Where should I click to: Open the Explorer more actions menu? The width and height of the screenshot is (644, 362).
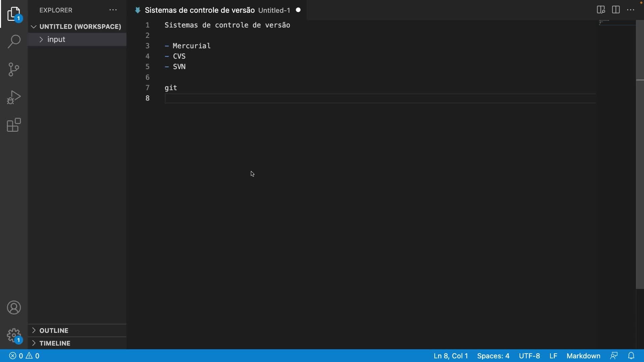(113, 10)
